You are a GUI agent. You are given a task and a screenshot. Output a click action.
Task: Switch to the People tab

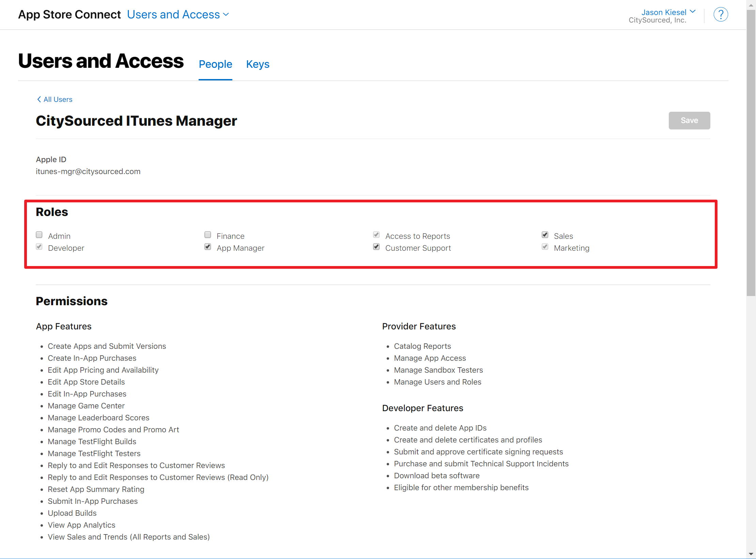pos(215,64)
